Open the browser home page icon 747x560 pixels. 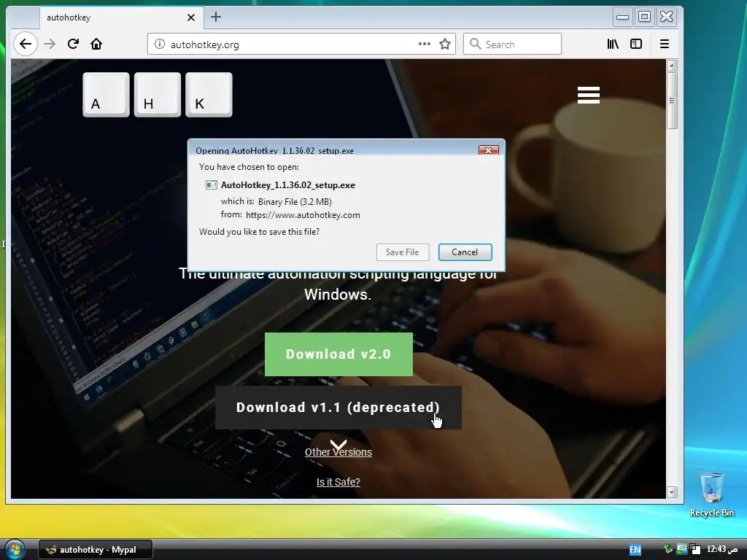tap(96, 44)
